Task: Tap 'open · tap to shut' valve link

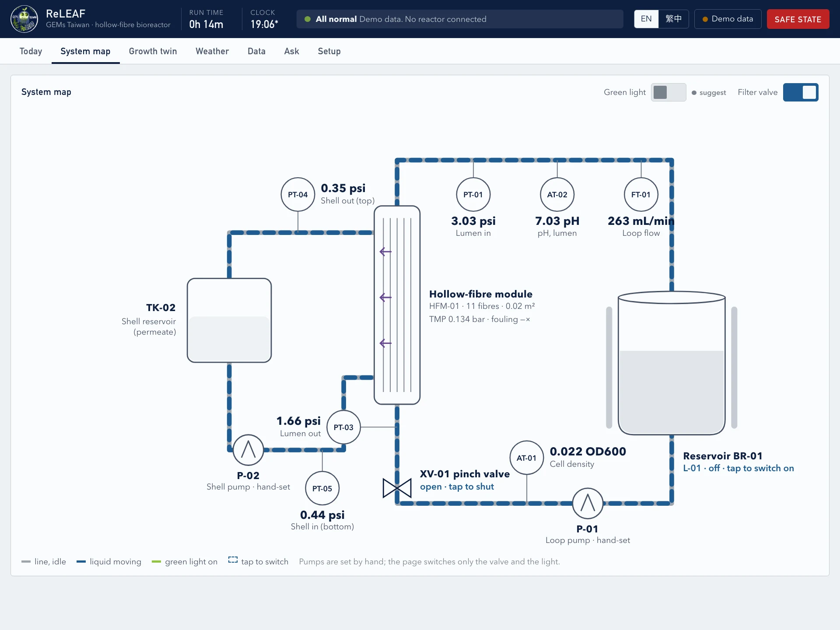Action: [457, 486]
